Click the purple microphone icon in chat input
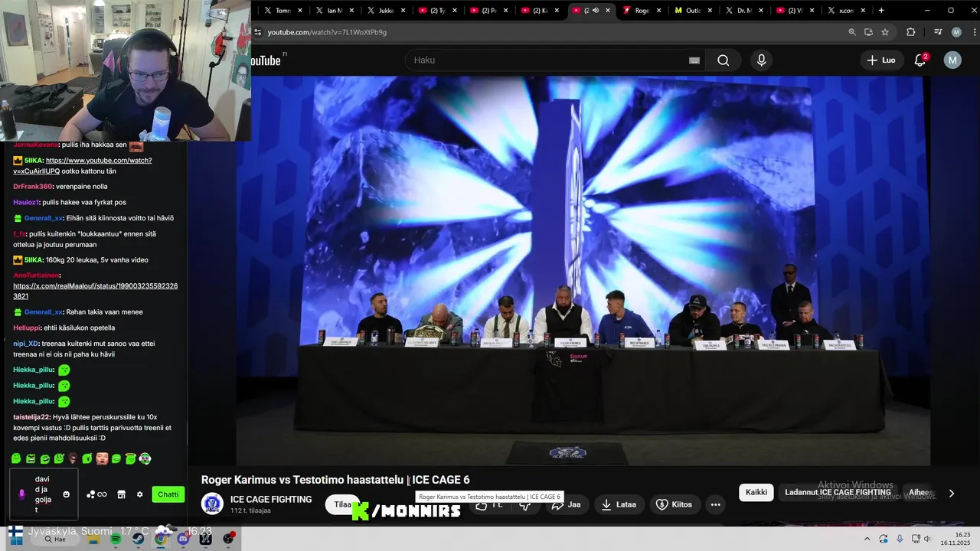This screenshot has width=980, height=551. pyautogui.click(x=21, y=494)
